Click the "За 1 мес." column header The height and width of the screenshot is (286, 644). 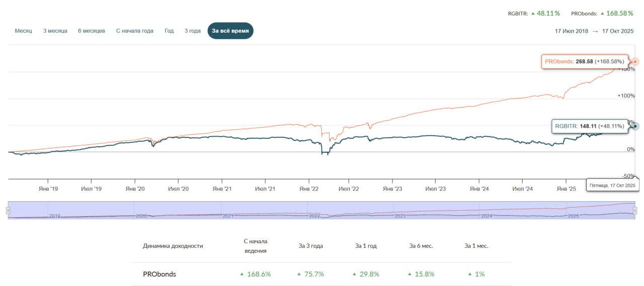click(x=476, y=246)
